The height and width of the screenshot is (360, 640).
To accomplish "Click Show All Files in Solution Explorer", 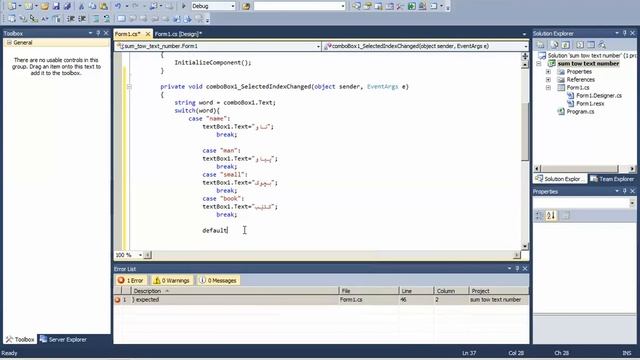I will [554, 44].
